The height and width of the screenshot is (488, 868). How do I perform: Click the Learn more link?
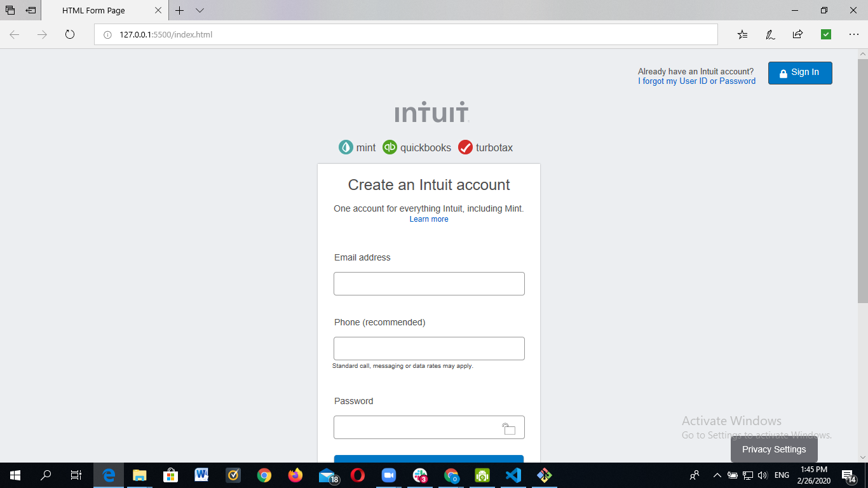[429, 219]
